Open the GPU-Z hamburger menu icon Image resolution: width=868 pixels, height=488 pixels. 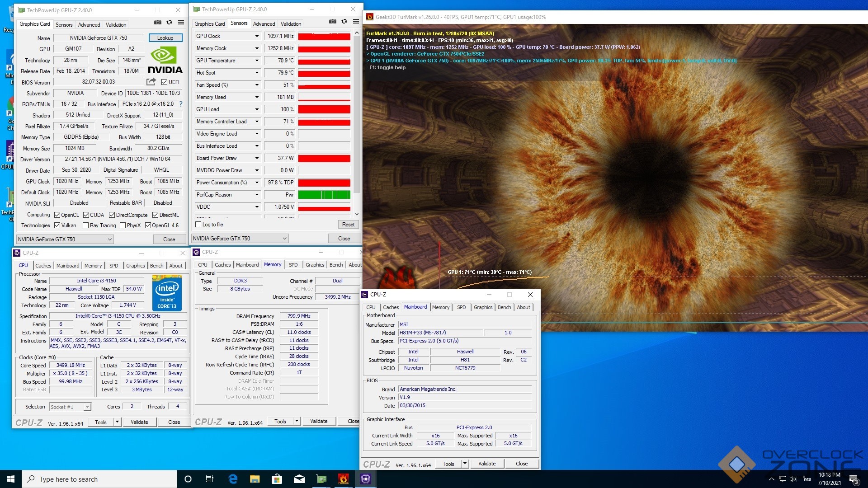click(181, 22)
